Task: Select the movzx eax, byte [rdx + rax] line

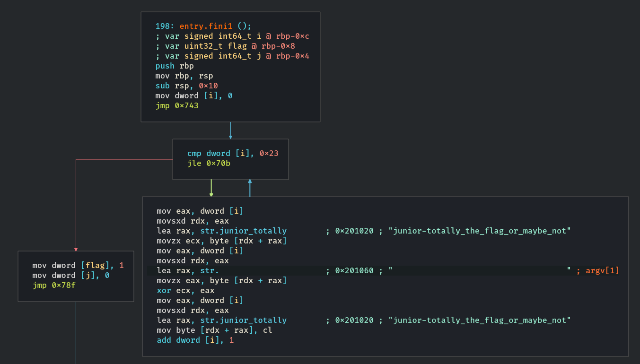Action: 222,281
